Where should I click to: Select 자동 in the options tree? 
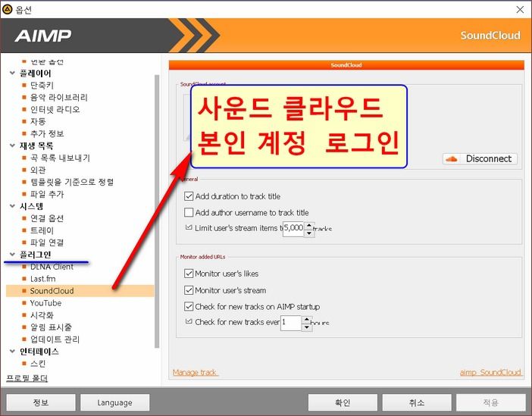(38, 121)
